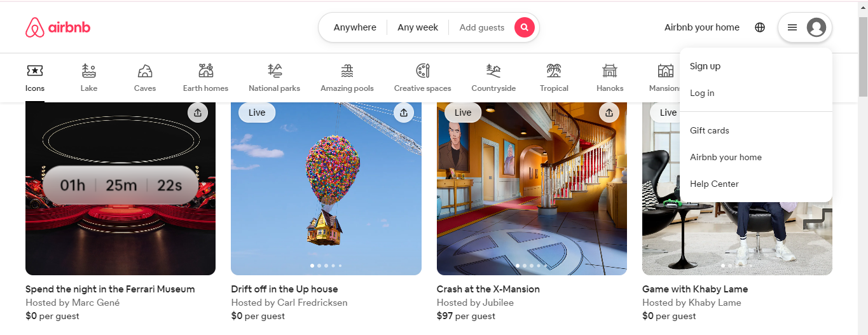
Task: Select the Tropical category icon
Action: click(x=554, y=71)
